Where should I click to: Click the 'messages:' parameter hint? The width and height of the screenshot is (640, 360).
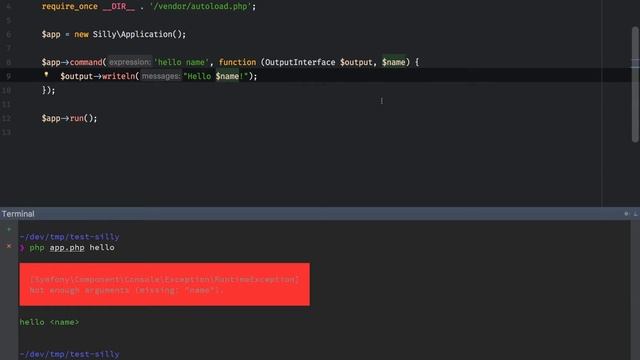(x=160, y=76)
